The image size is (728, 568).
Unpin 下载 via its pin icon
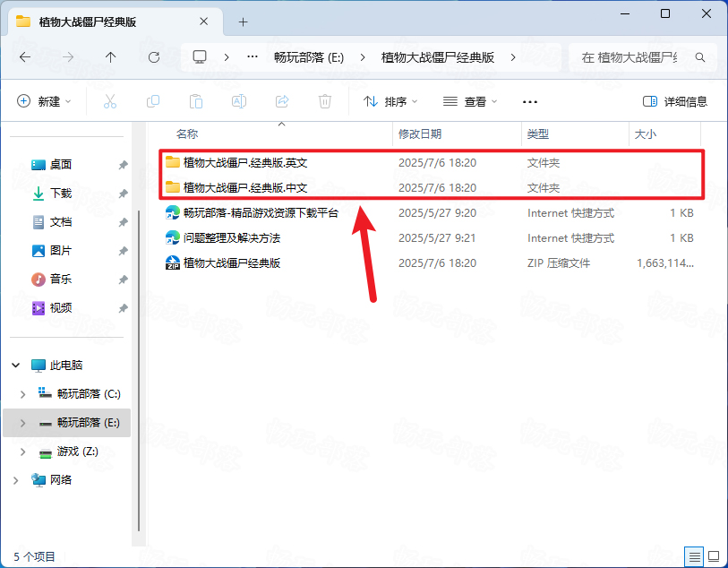[x=123, y=194]
